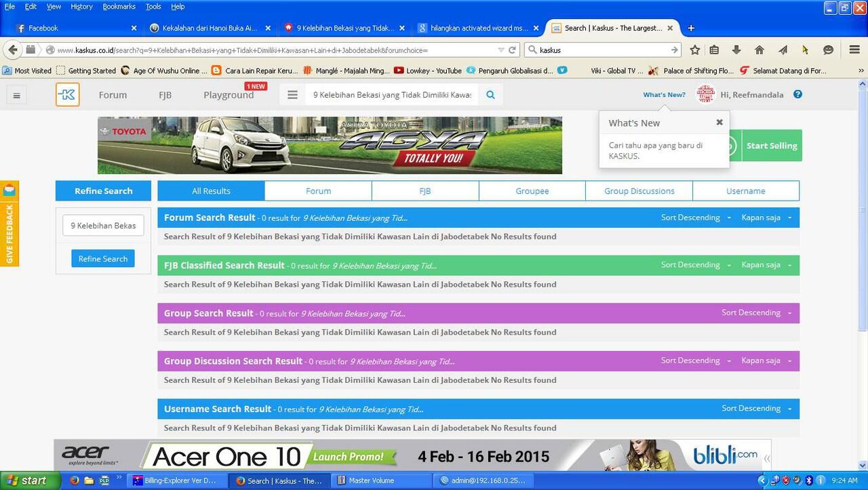Click the Kaskus header search field
Viewport: 868px width, 490px height.
tap(393, 95)
